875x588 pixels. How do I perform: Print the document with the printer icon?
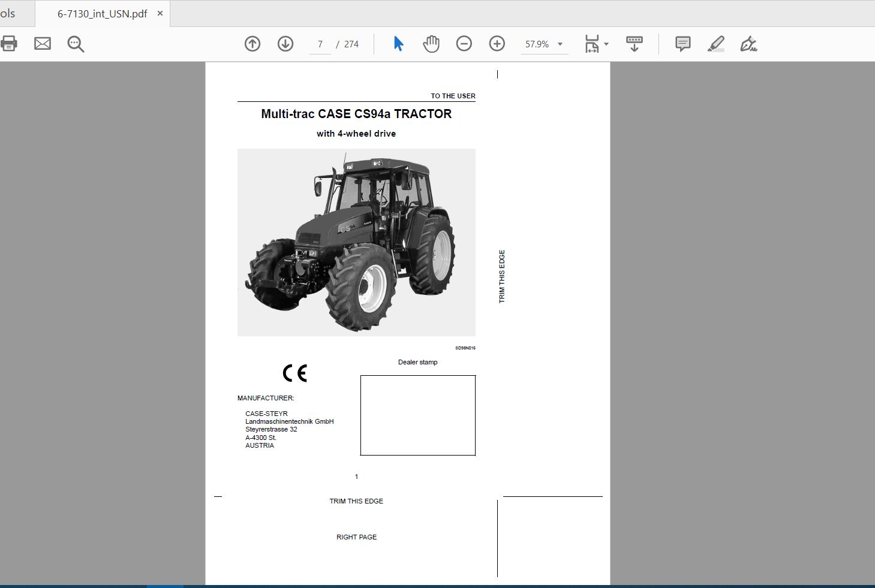[8, 43]
